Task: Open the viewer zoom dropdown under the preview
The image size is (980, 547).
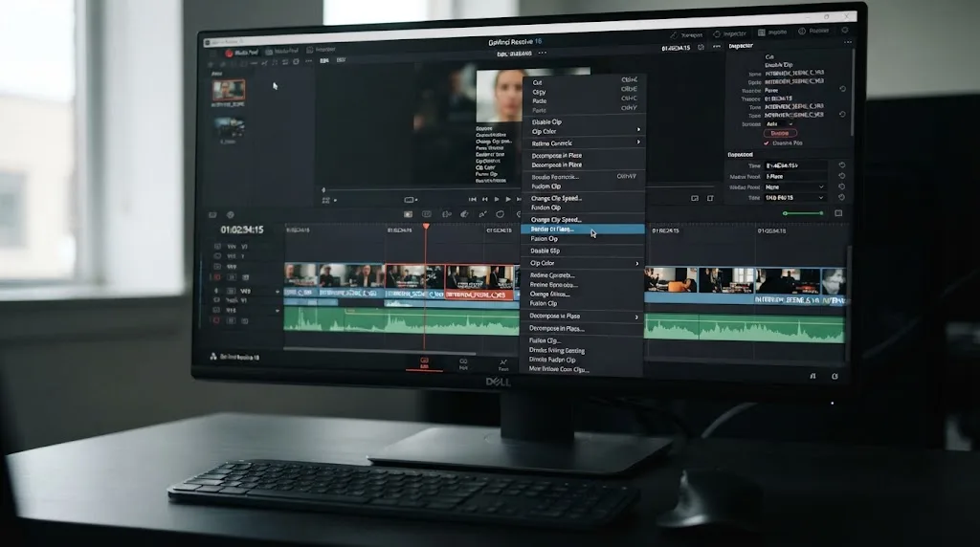Action: pos(329,201)
